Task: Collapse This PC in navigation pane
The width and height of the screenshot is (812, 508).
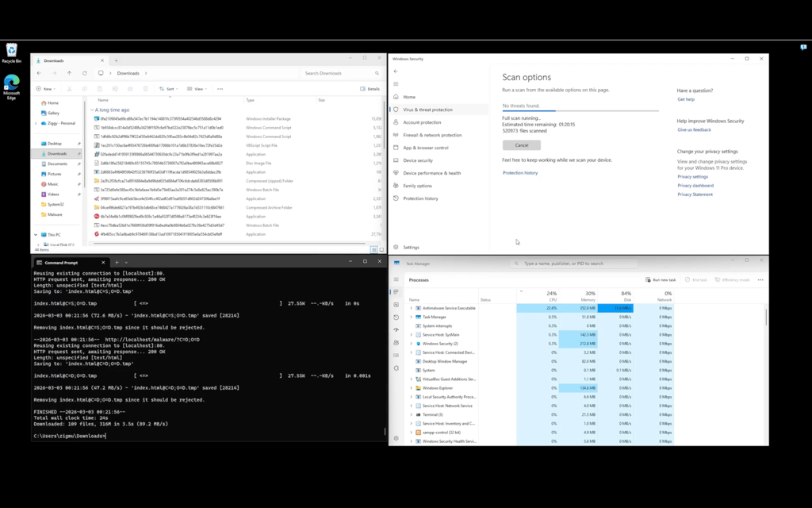Action: point(36,235)
